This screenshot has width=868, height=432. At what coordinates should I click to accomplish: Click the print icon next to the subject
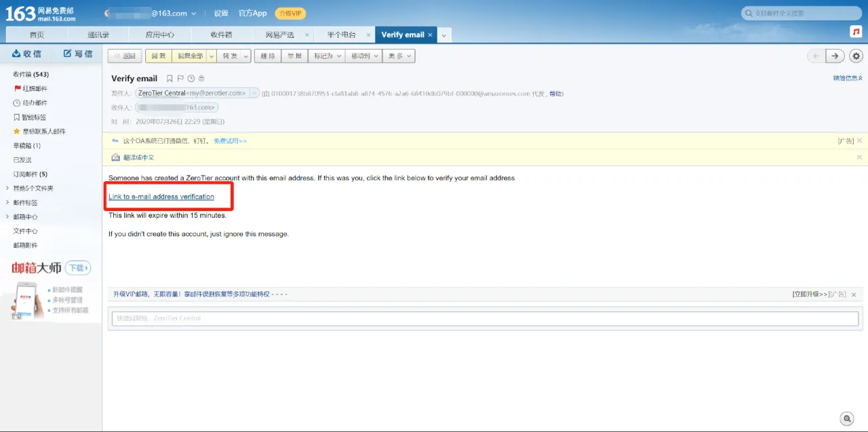pyautogui.click(x=201, y=79)
